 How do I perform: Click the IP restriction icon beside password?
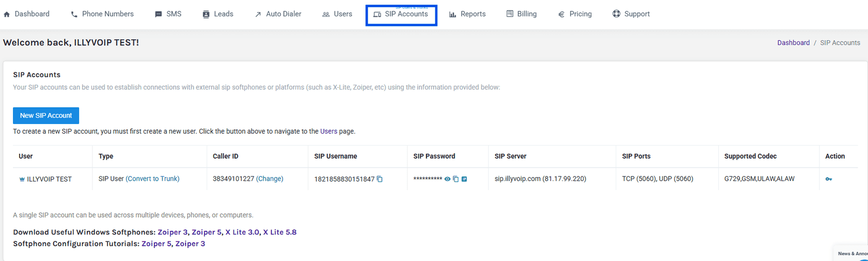[464, 179]
